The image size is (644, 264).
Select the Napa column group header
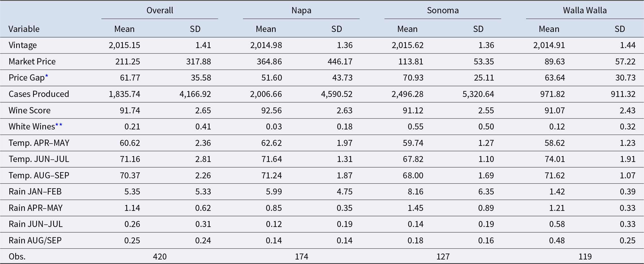coord(301,10)
